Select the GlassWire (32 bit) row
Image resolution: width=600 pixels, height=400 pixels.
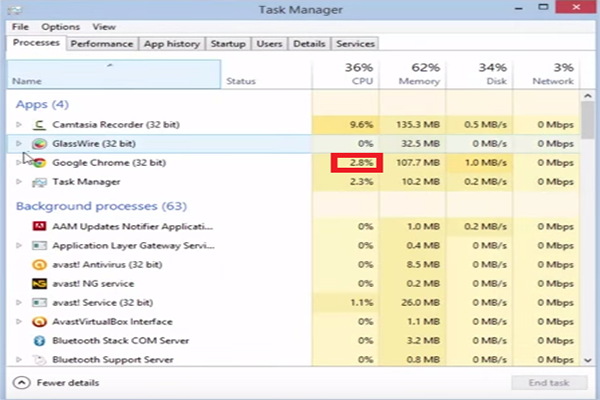click(x=293, y=144)
